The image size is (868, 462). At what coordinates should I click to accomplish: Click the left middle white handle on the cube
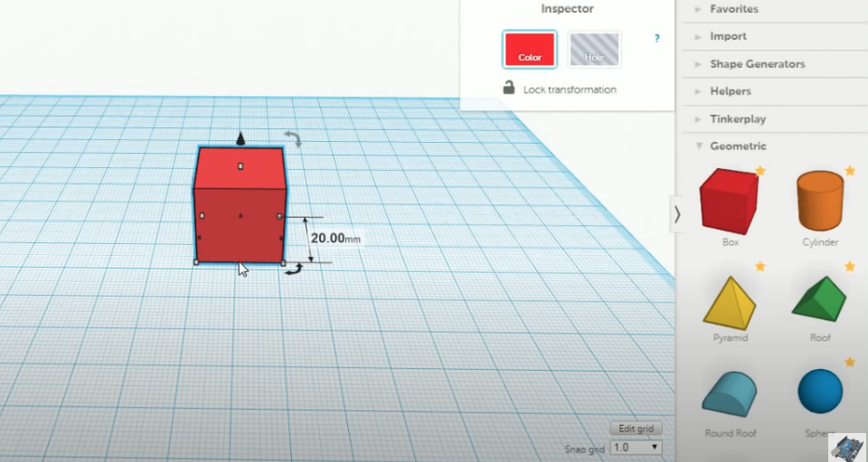[202, 216]
